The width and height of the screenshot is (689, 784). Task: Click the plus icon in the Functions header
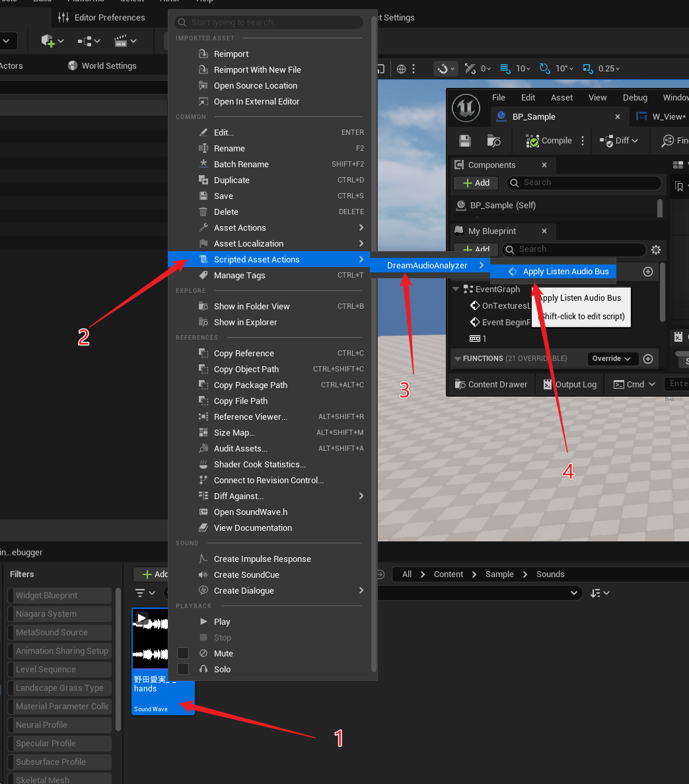point(648,359)
